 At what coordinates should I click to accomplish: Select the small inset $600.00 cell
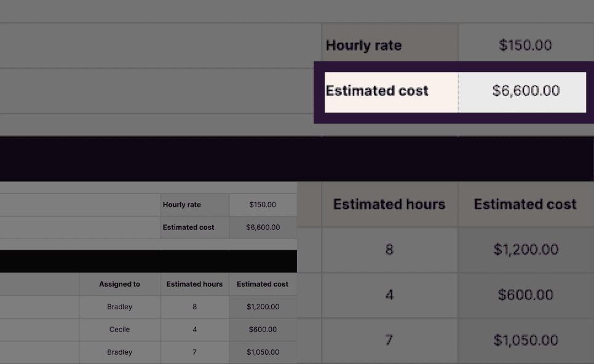(x=263, y=330)
